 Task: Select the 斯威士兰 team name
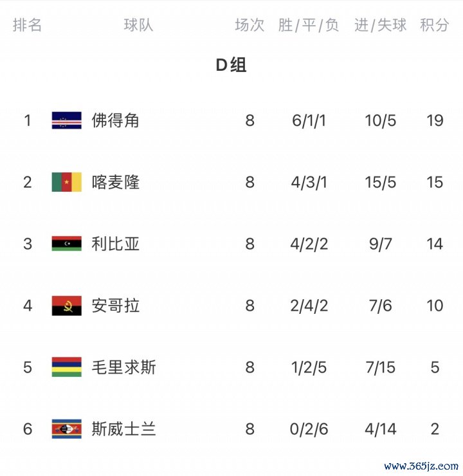tap(123, 429)
